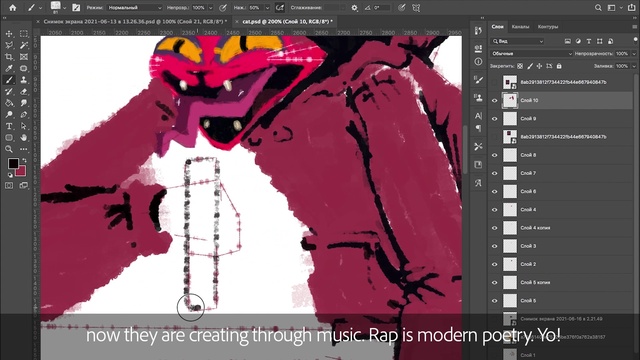Switch to Снимок экрана 2021-06-13 document tab

click(x=134, y=21)
